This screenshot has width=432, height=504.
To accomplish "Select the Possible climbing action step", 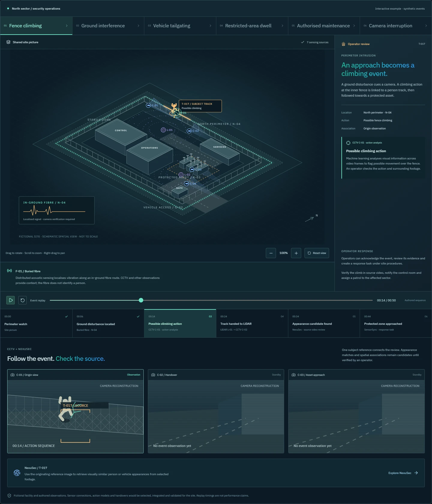I will 180,323.
